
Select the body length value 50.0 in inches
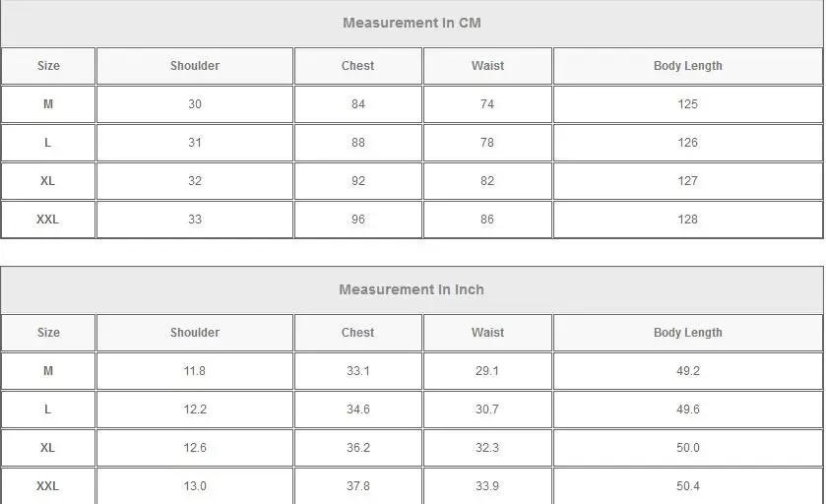click(x=687, y=448)
